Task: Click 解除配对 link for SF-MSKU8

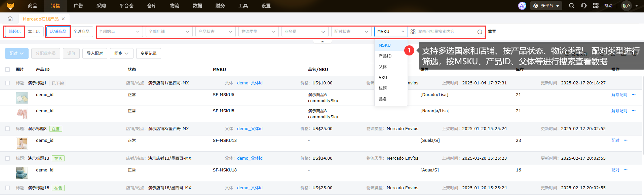Action: pos(619,111)
